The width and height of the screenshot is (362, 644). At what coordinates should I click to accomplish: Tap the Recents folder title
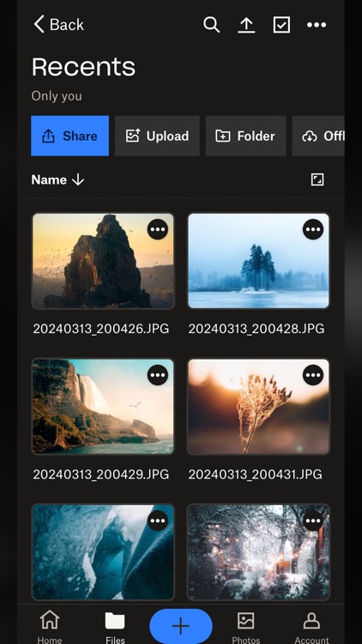[x=84, y=67]
